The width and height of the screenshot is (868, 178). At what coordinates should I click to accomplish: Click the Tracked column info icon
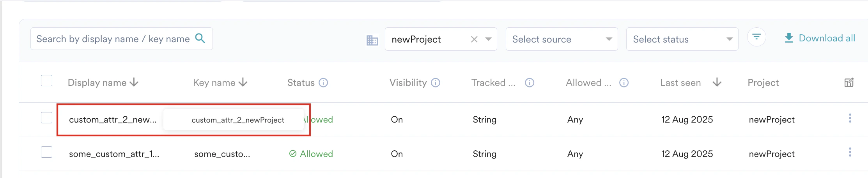coord(529,83)
